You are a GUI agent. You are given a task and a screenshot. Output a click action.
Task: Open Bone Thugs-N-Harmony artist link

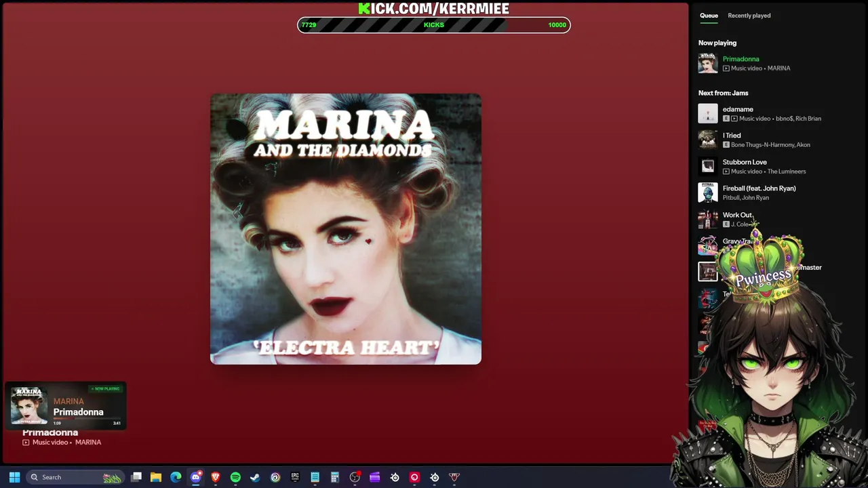[x=762, y=145]
